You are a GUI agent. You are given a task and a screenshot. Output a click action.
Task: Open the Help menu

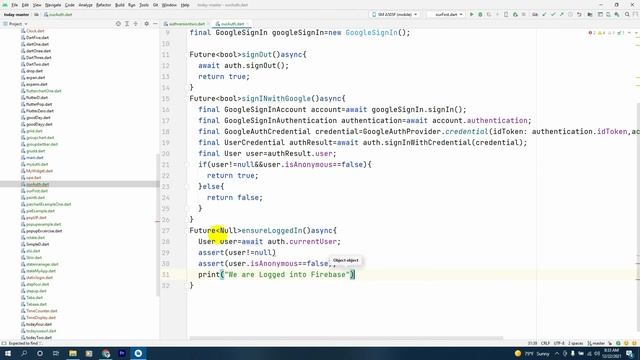click(185, 5)
